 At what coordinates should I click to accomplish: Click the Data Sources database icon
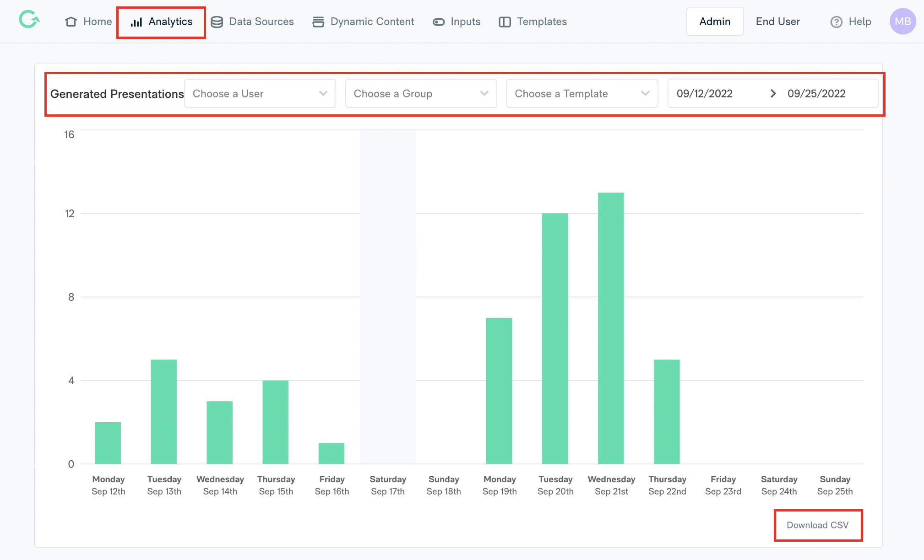coord(217,22)
